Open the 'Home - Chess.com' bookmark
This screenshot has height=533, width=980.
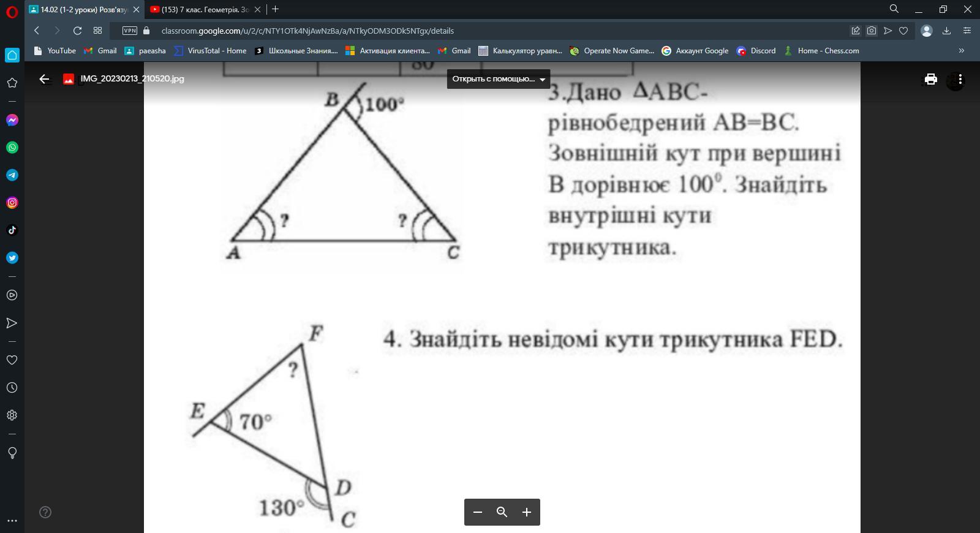(x=821, y=51)
